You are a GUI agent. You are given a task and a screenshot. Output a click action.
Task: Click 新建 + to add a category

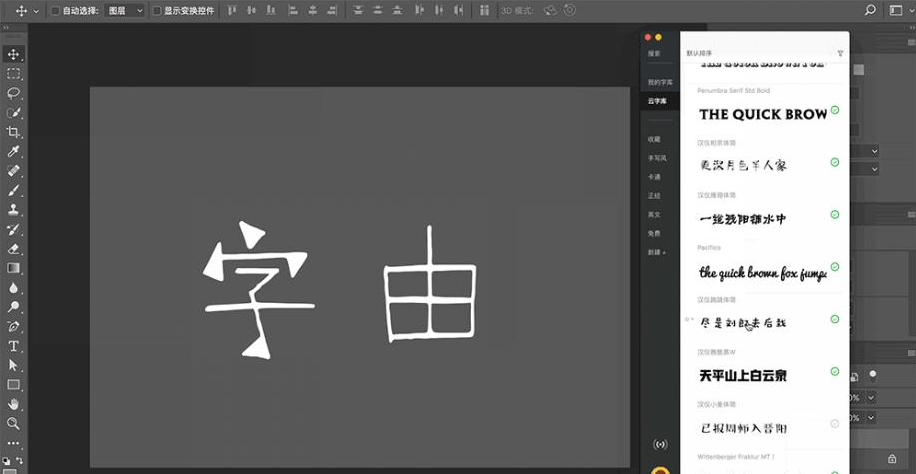coord(657,252)
